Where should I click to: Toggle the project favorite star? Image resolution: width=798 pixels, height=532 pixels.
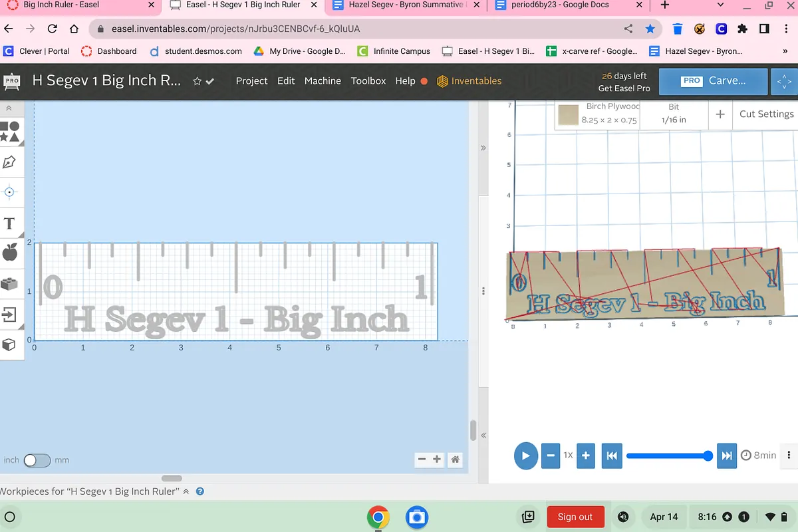[197, 81]
